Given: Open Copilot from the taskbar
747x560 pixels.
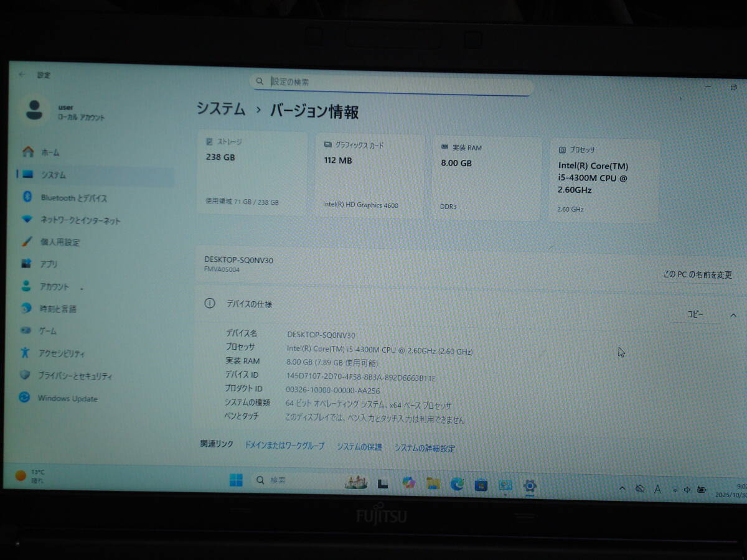Looking at the screenshot, I should [x=408, y=483].
